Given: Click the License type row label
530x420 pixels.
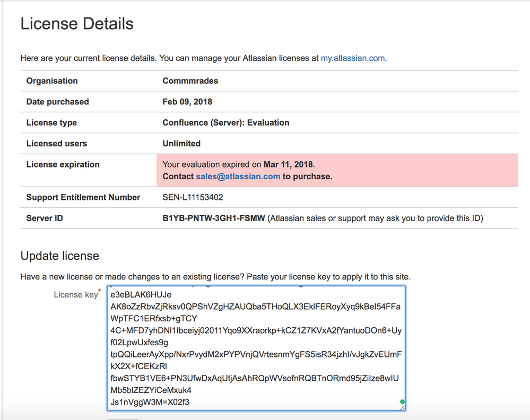Looking at the screenshot, I should point(51,122).
